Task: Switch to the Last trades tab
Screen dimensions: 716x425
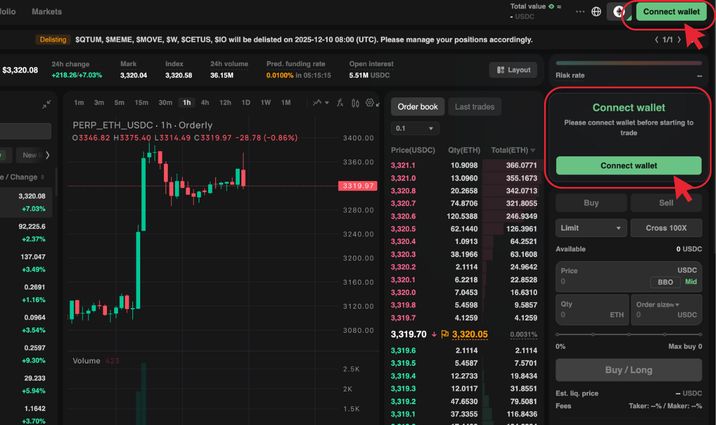Action: (473, 107)
